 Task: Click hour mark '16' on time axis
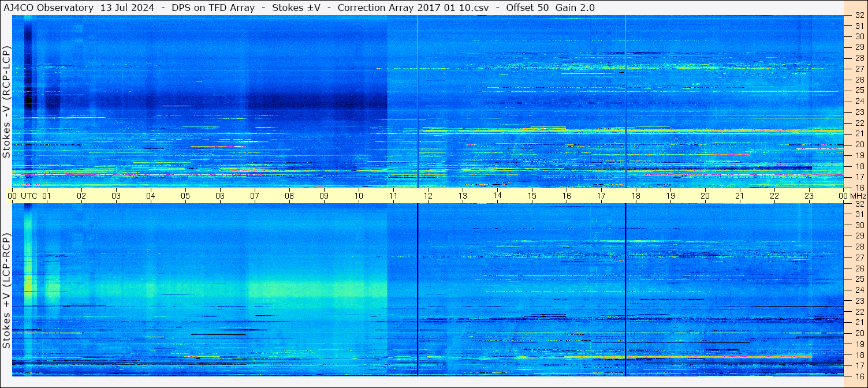[567, 196]
